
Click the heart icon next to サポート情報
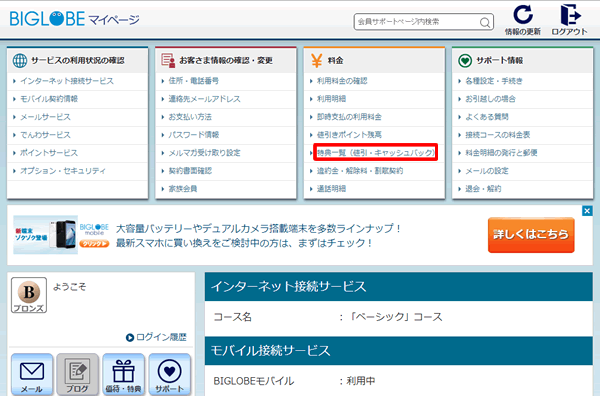465,60
